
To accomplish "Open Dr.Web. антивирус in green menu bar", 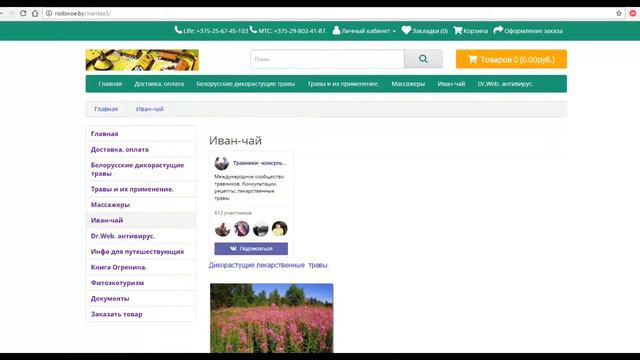I will click(x=505, y=84).
